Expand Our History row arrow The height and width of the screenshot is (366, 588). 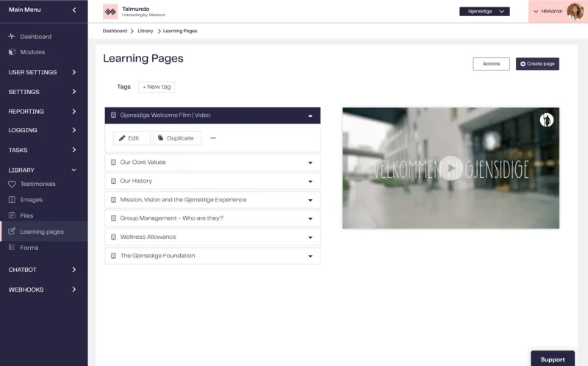click(x=310, y=182)
